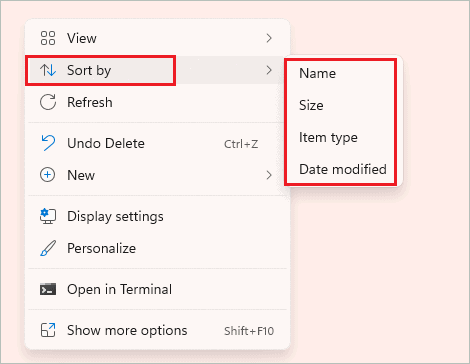
Task: Open the New menu entry
Action: [157, 175]
